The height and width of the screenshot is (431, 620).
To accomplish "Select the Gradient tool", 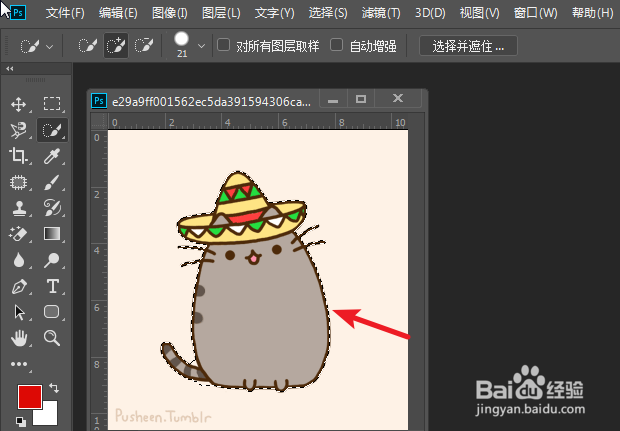I will tap(52, 234).
